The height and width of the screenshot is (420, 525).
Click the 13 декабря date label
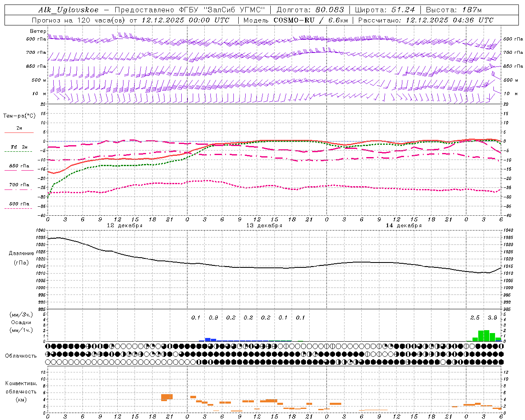click(264, 226)
